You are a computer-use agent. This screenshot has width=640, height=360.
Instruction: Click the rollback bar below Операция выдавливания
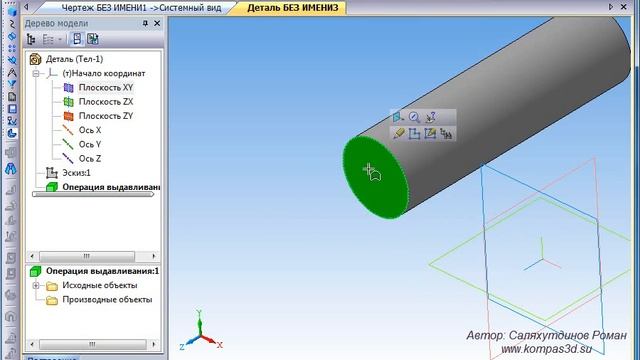(x=93, y=194)
